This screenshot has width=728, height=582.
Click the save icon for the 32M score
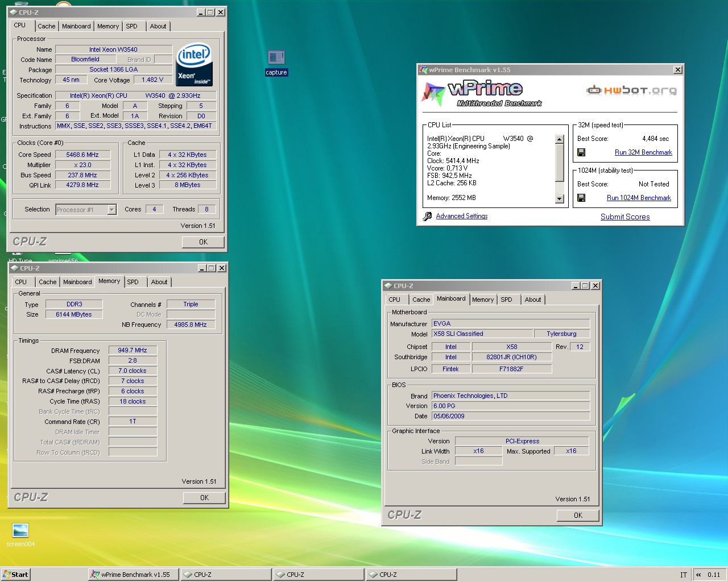coord(581,152)
